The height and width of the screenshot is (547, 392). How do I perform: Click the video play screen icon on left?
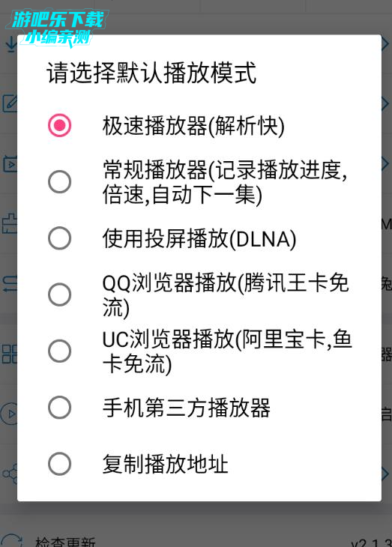tap(10, 164)
